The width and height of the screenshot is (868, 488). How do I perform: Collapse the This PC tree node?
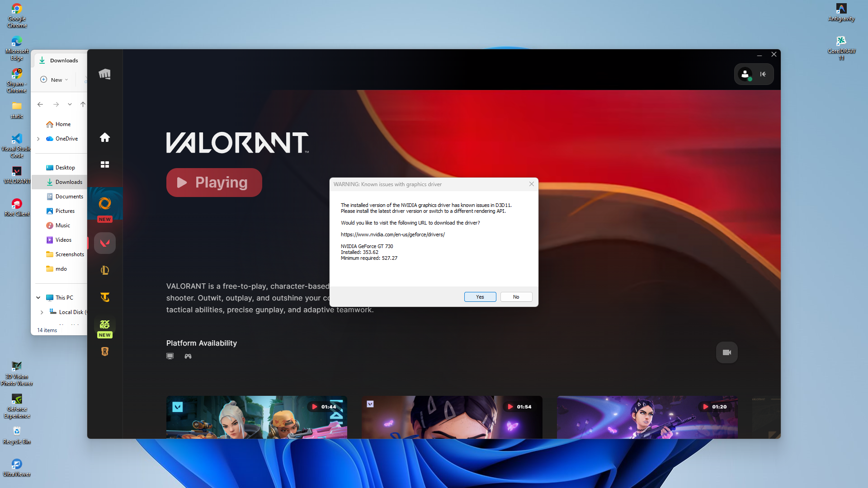[x=38, y=298]
